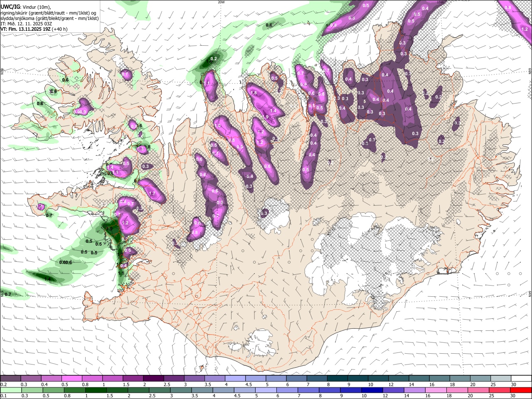This screenshot has width=532, height=399.
Task: Select top-row legend swatch between 0.3 and 0.4
Action: 31,379
